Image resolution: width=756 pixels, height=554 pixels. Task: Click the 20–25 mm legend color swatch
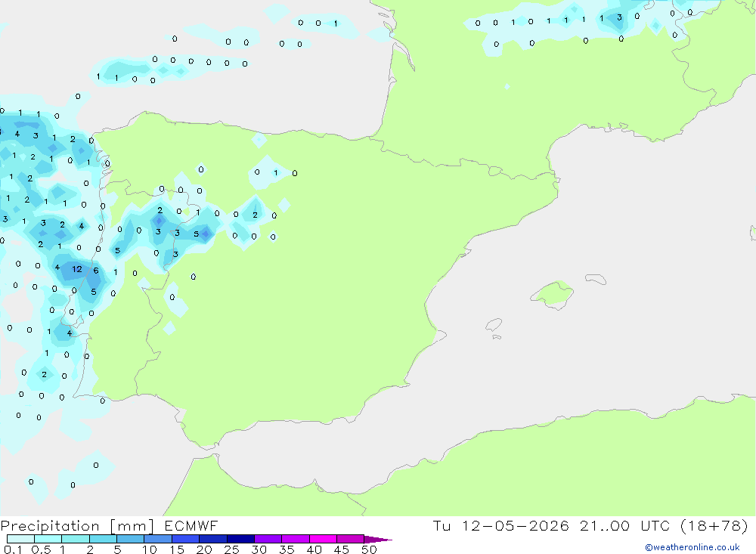tap(213, 539)
